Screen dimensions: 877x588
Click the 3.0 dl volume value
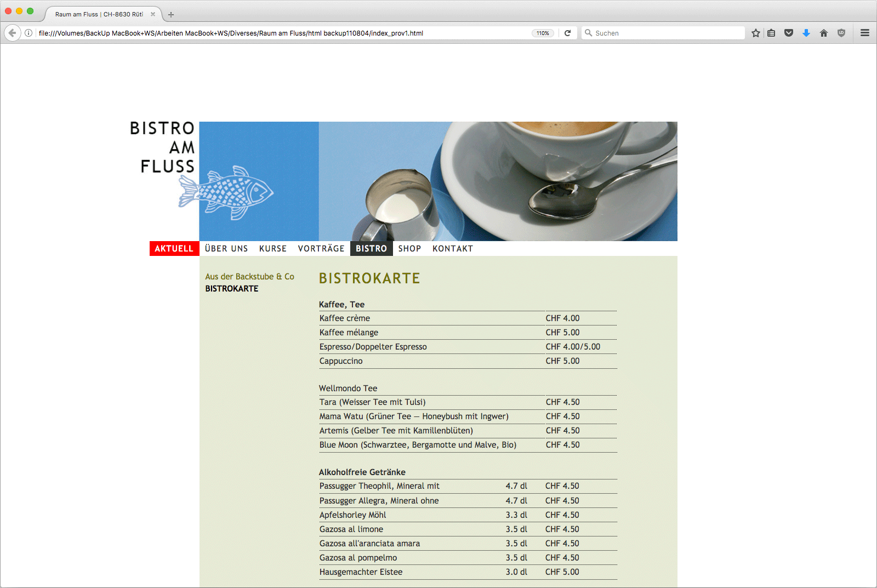[x=516, y=572]
